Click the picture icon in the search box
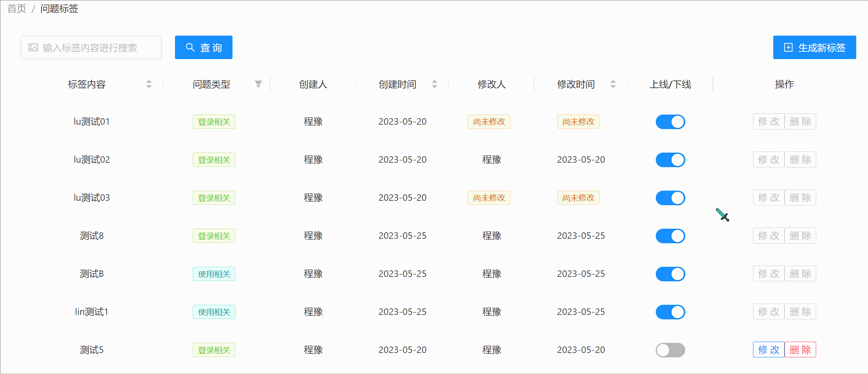 point(33,47)
